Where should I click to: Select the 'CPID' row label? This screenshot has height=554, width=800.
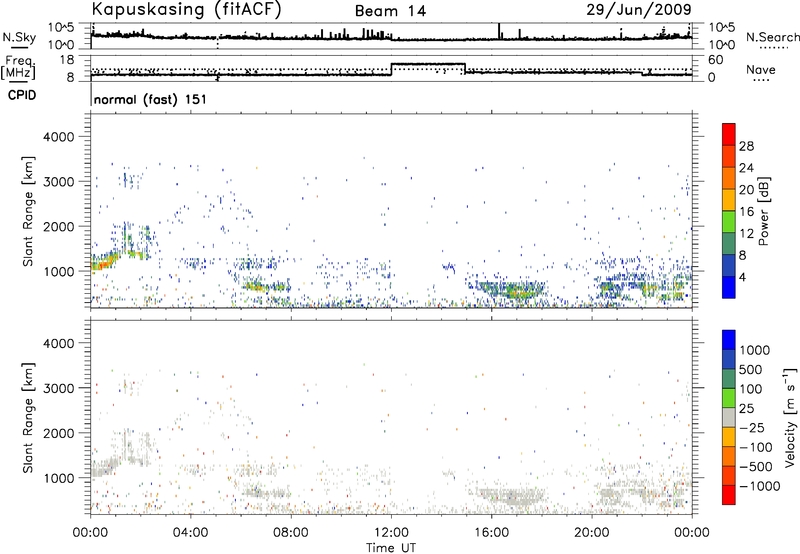tap(22, 95)
